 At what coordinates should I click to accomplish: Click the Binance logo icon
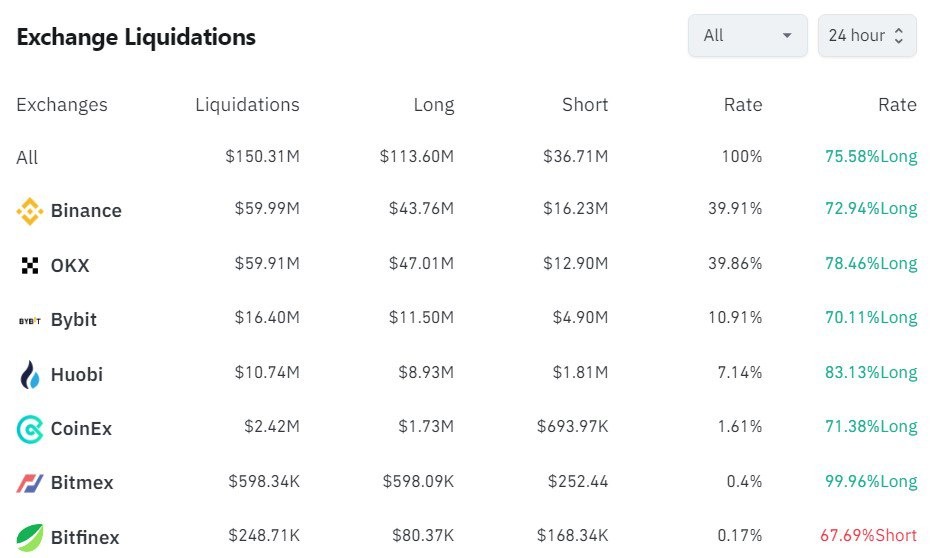[x=30, y=211]
